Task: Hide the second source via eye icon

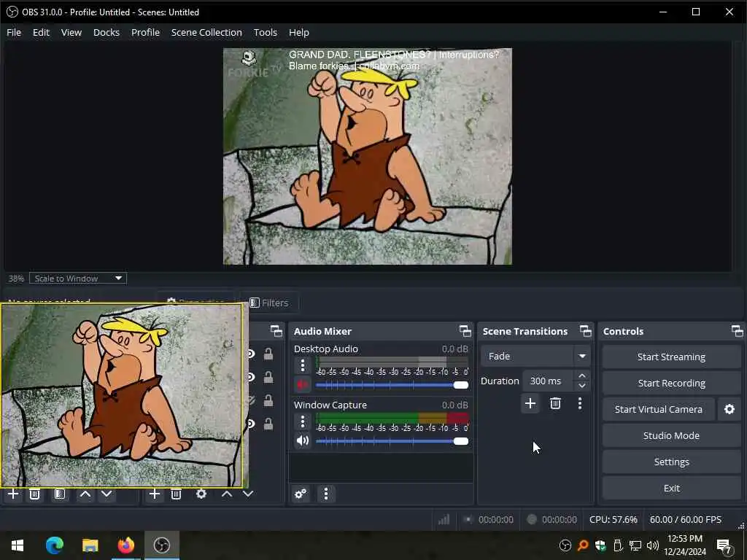Action: [251, 377]
